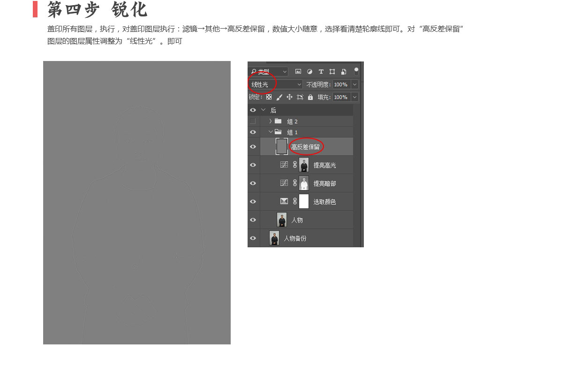Image resolution: width=588 pixels, height=366 pixels.
Task: Click the smart object filter icon
Action: coord(344,72)
